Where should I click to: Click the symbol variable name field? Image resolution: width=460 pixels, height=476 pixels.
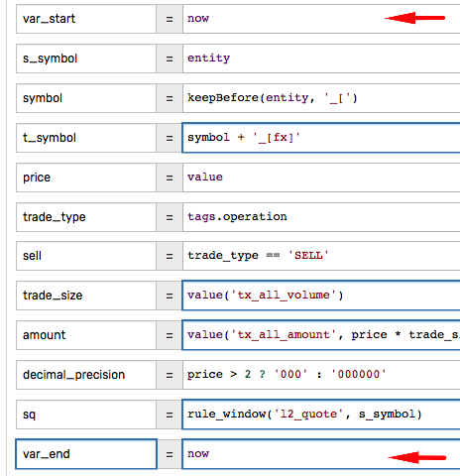point(86,98)
